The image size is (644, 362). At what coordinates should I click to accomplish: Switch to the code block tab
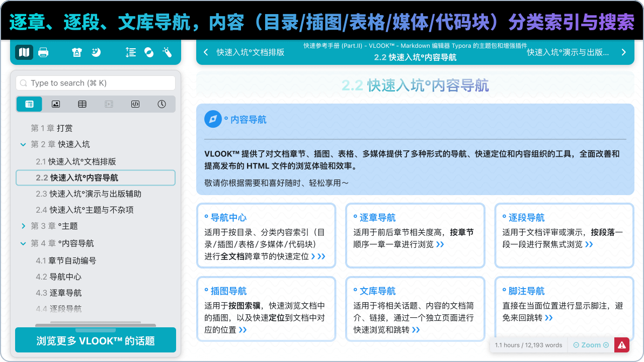pos(135,104)
